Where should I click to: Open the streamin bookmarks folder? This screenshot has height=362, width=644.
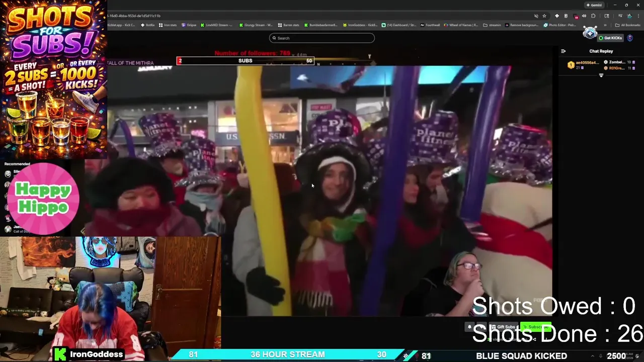[492, 25]
